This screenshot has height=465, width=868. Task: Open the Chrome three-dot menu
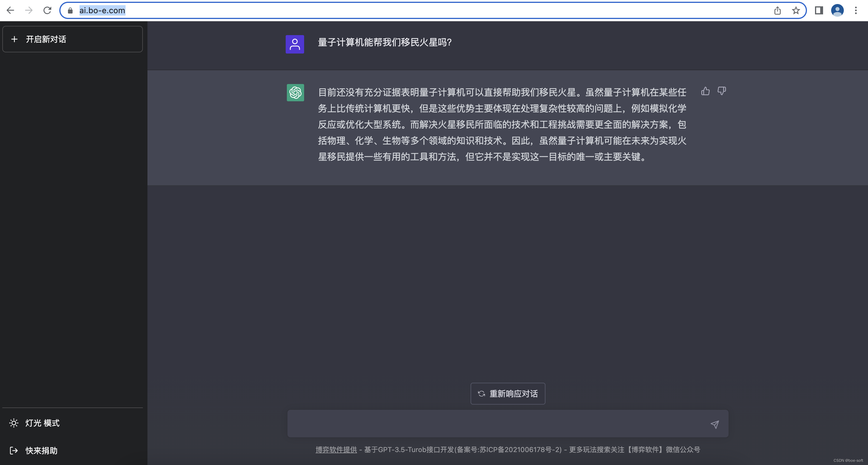[856, 10]
